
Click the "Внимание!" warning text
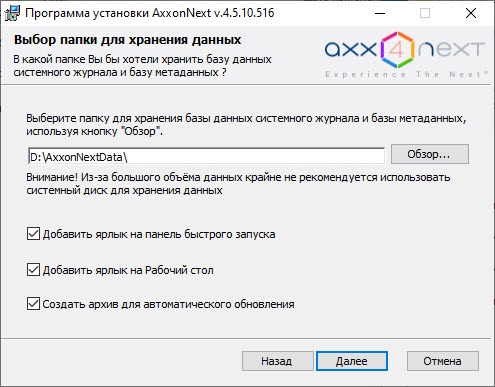(x=52, y=177)
